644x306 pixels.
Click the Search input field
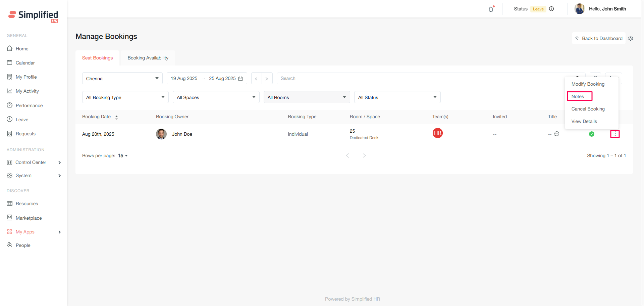423,79
